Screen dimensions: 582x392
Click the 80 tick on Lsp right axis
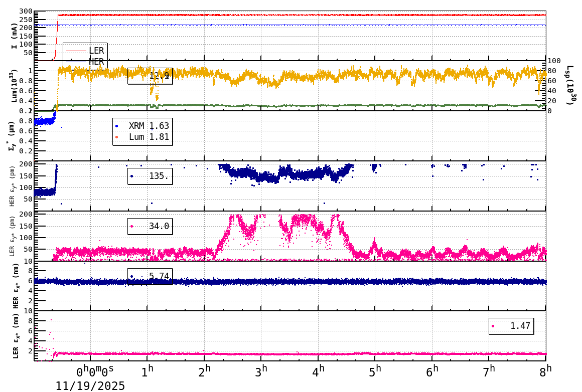(x=552, y=71)
